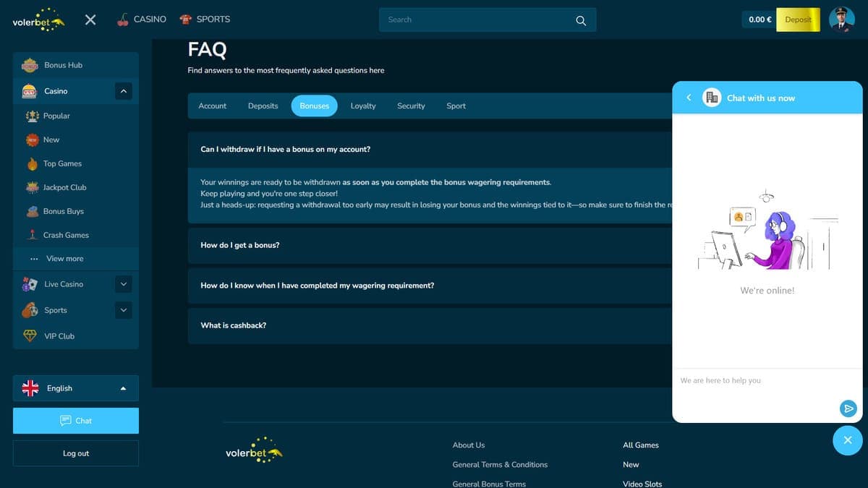Image resolution: width=868 pixels, height=488 pixels.
Task: Close the sidebar with the X icon
Action: coord(90,20)
